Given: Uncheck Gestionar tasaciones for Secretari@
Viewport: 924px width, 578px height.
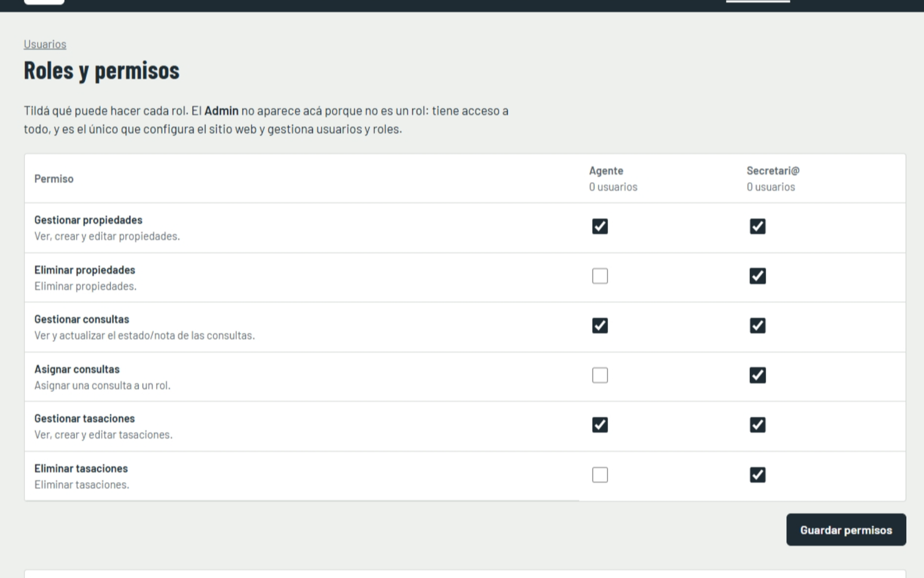Looking at the screenshot, I should (758, 425).
